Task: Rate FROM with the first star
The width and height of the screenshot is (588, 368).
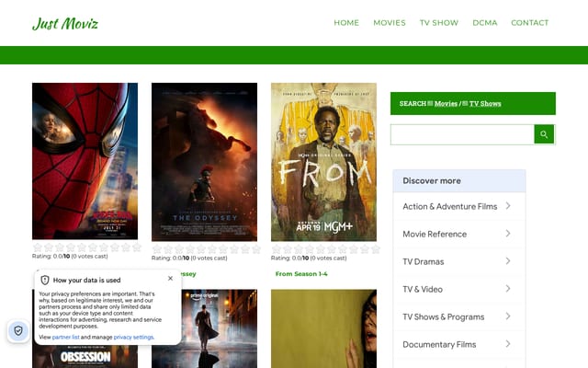Action: click(277, 249)
